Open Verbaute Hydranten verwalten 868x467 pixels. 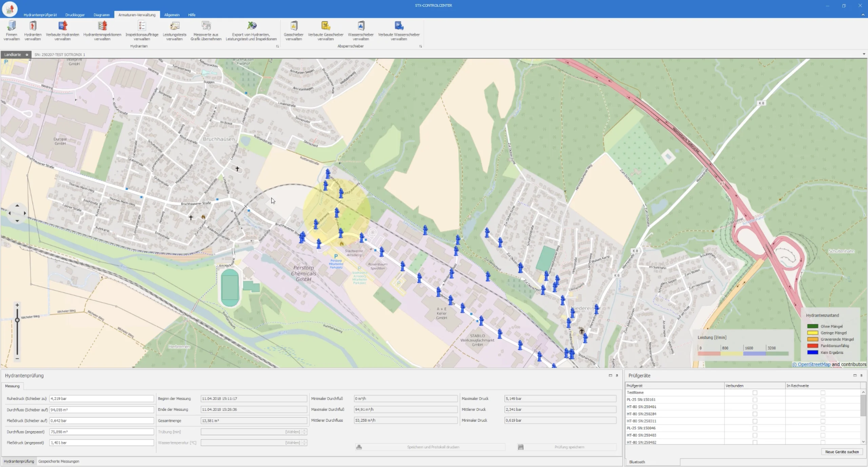pyautogui.click(x=62, y=31)
